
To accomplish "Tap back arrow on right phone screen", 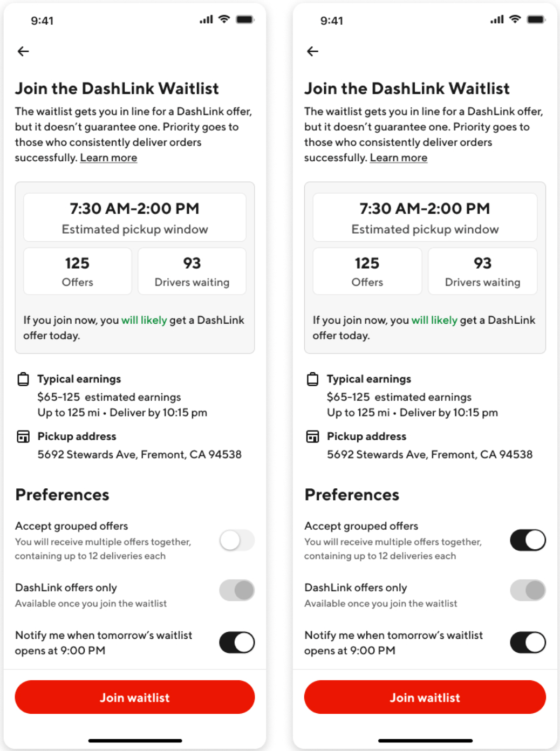I will coord(313,51).
